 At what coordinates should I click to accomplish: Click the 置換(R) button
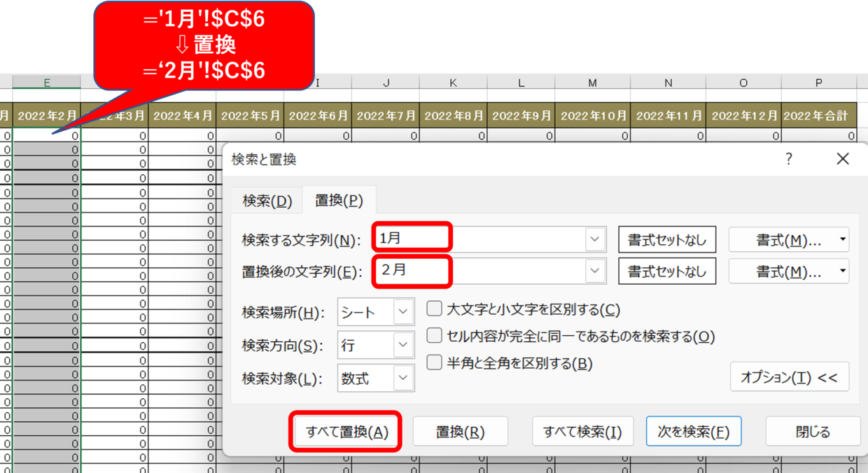(x=460, y=432)
